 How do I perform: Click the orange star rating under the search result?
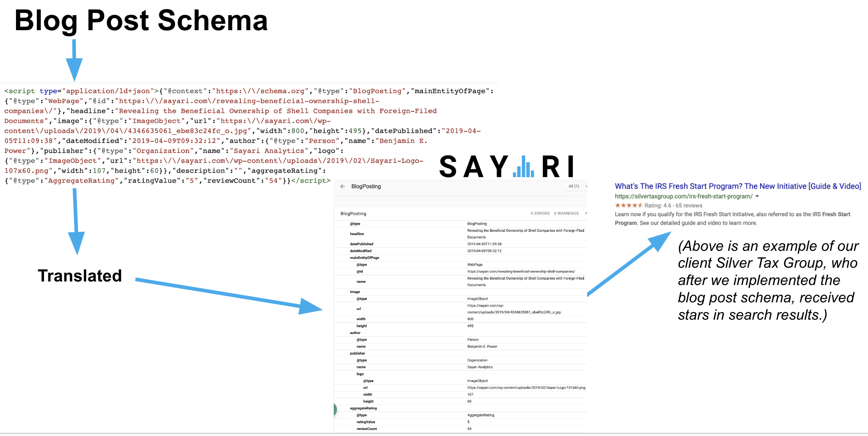pyautogui.click(x=627, y=206)
